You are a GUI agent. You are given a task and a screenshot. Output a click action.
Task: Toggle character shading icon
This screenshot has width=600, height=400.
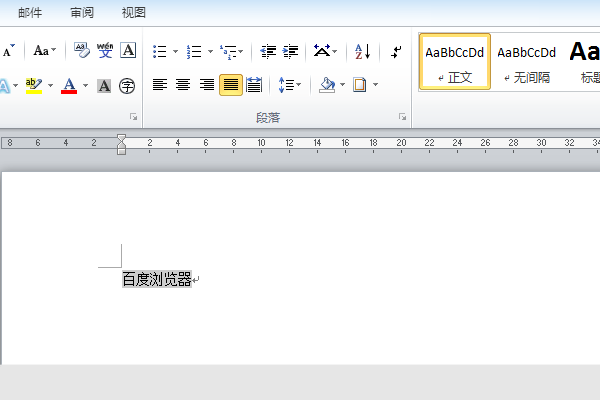click(x=104, y=86)
